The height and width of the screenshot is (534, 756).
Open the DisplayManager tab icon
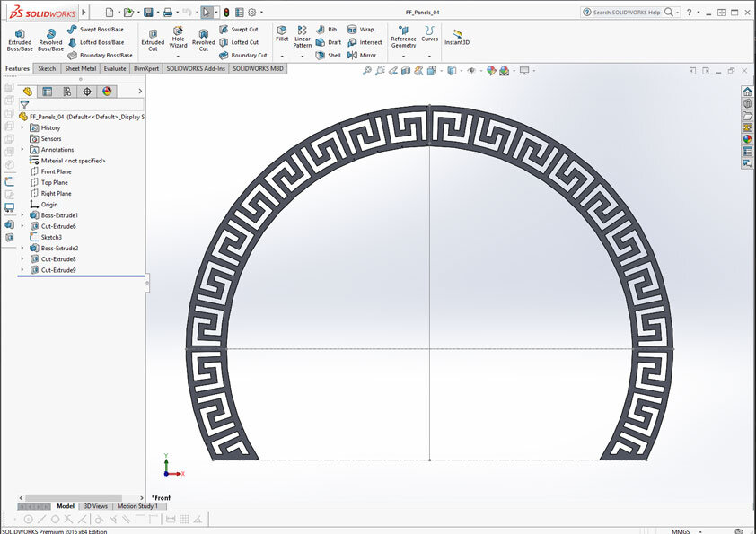click(x=107, y=92)
